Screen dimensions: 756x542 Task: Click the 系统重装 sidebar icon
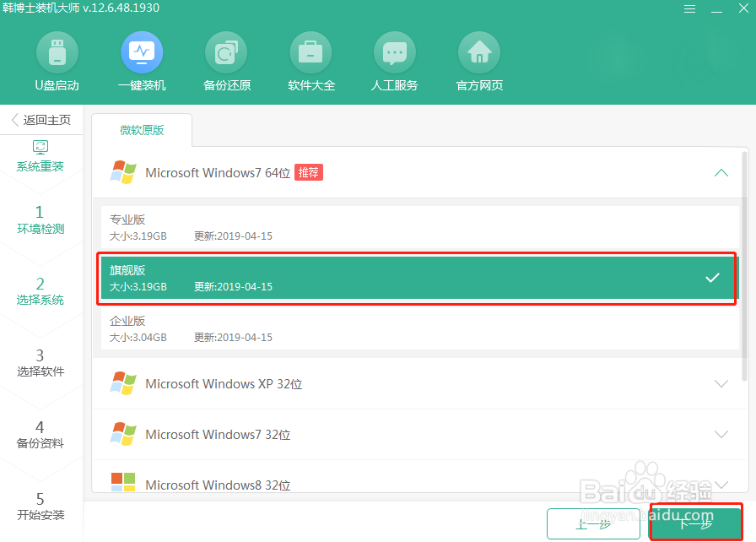[x=40, y=147]
